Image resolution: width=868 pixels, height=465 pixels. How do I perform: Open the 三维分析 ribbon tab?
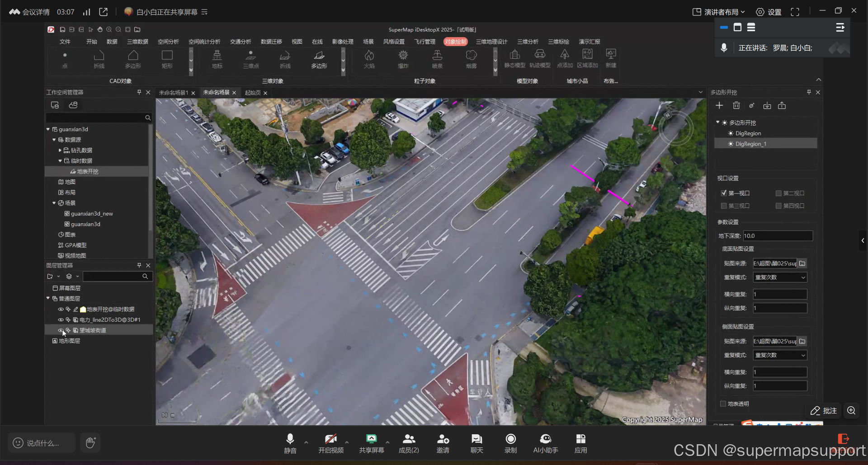click(x=528, y=42)
